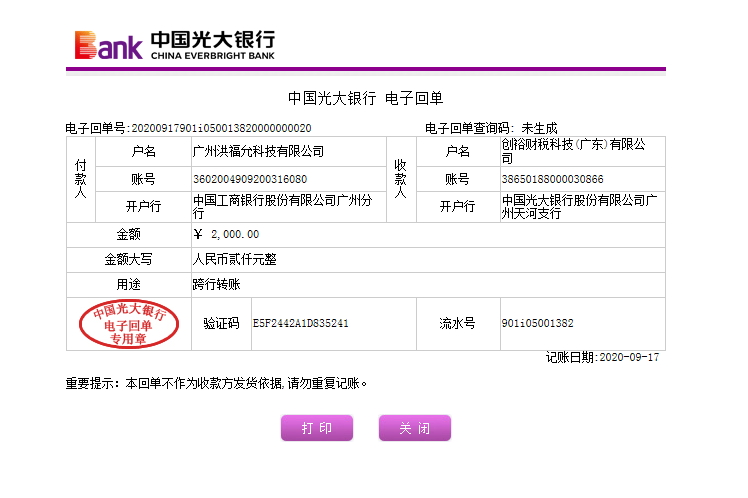Select payer name 广州洪福允科技有限公司

click(x=259, y=152)
